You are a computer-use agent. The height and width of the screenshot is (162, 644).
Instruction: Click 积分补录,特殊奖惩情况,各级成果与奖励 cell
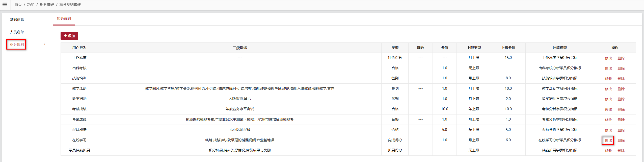coord(240,150)
